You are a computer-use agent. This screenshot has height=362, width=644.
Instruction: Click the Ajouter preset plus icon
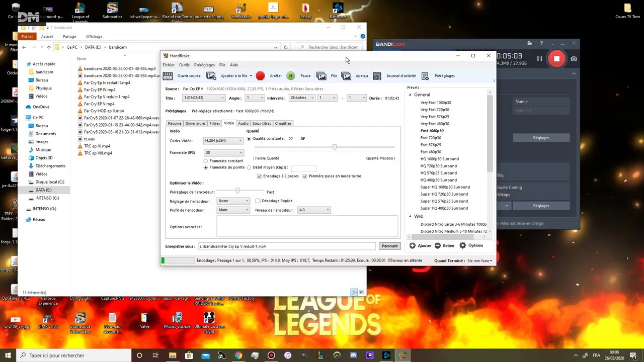click(x=413, y=246)
